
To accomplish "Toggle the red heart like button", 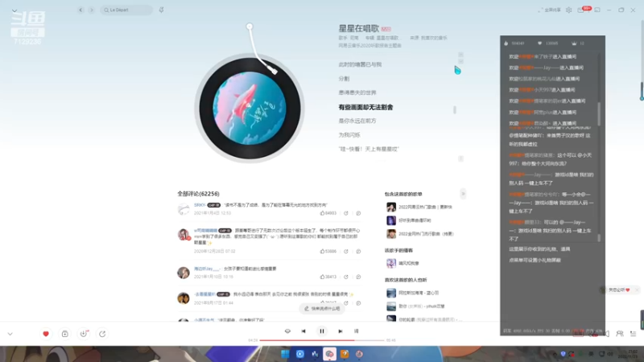I will [46, 334].
